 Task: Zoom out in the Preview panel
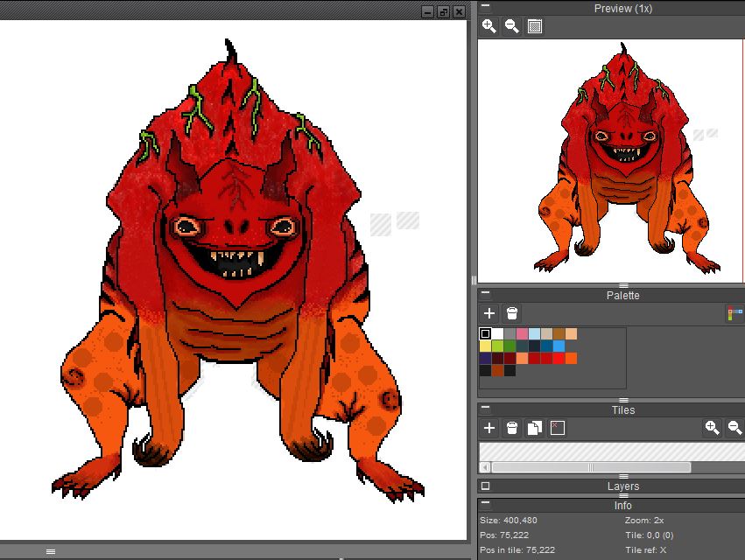click(512, 26)
